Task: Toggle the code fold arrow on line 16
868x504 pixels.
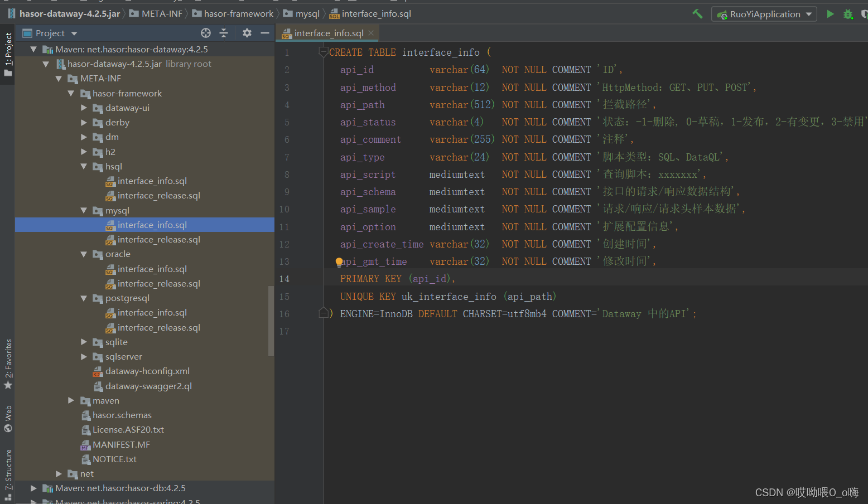Action: click(324, 313)
